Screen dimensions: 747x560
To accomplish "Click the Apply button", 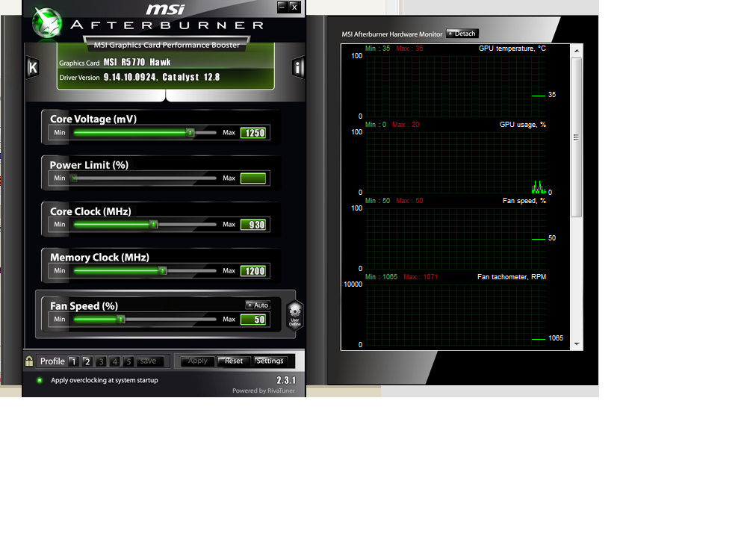I will tap(197, 361).
